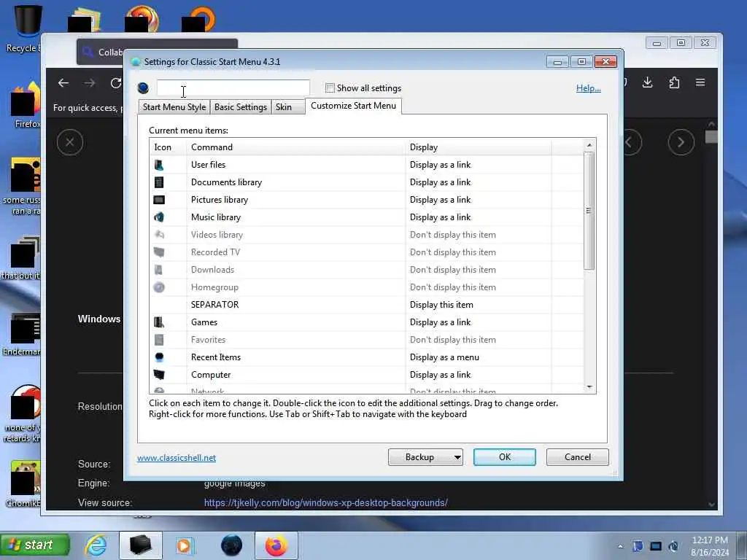Click the Games row icon
Viewport: 747px width, 560px height.
coord(159,322)
